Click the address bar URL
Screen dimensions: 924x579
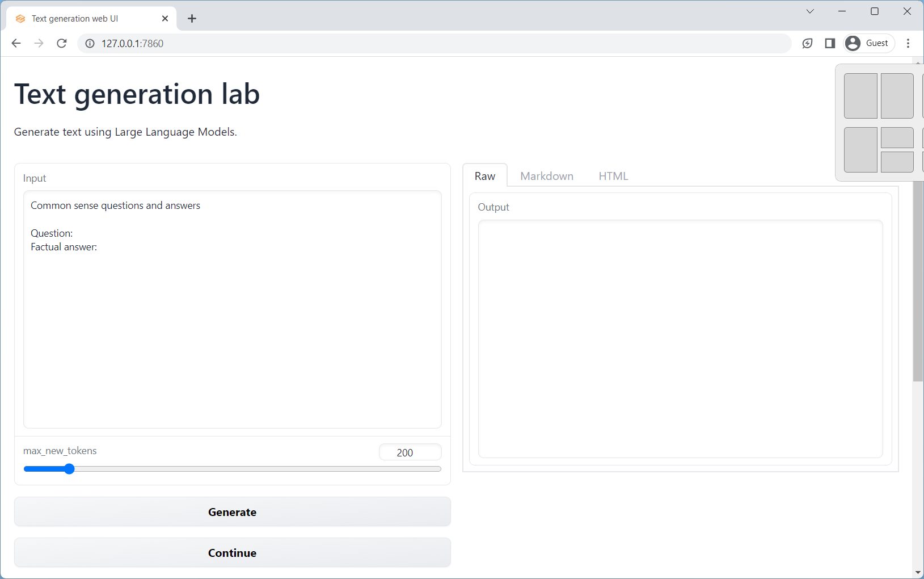(x=132, y=44)
